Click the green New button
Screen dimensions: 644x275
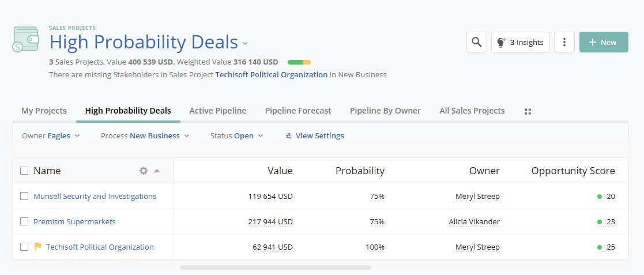[x=603, y=42]
